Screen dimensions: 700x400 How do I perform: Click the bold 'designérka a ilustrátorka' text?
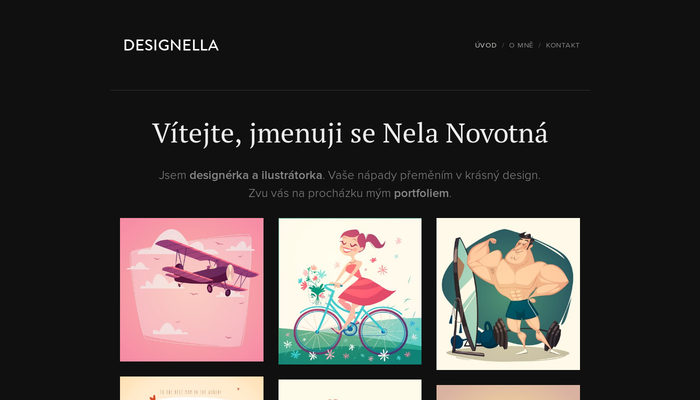click(x=256, y=175)
